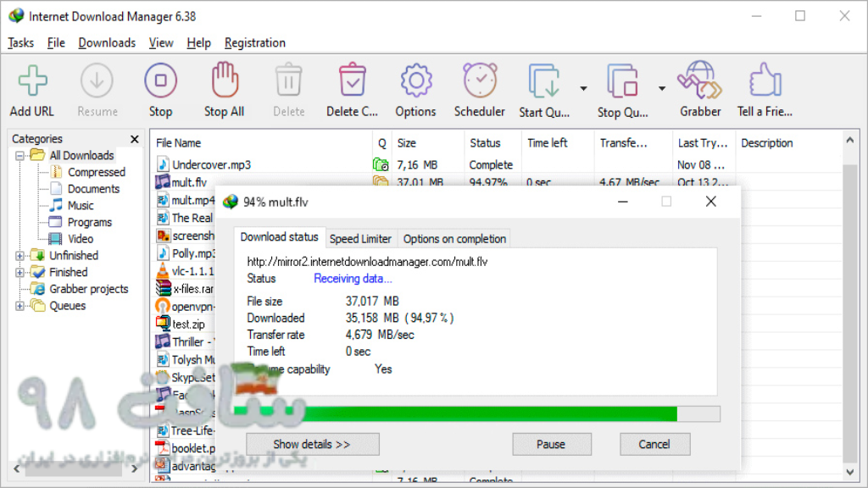Viewport: 868px width, 488px height.
Task: Click the categories panel scroll right arrow
Action: [x=135, y=469]
